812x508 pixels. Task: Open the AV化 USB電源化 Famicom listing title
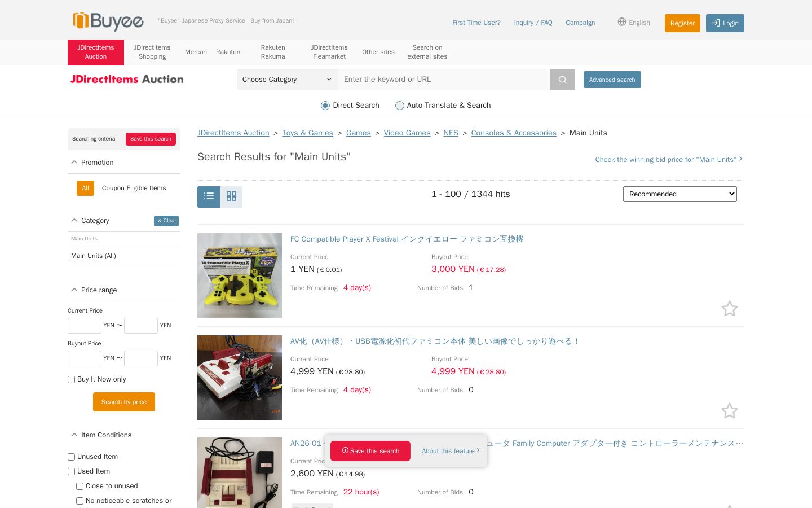coord(435,341)
